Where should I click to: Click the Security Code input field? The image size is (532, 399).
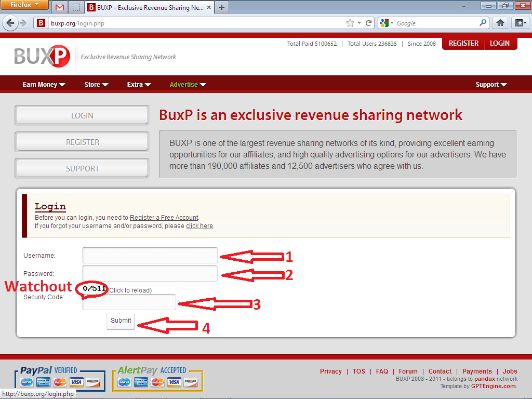[x=129, y=302]
